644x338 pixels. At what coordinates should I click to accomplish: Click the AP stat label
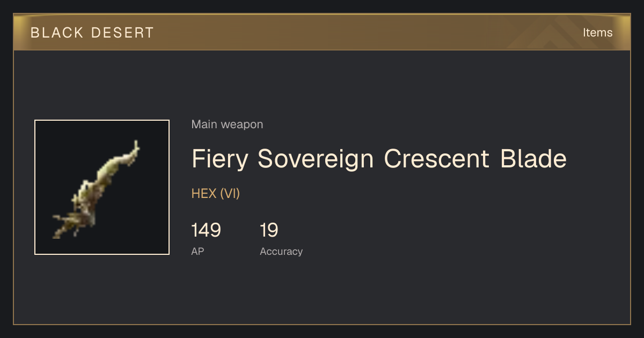[x=197, y=251]
